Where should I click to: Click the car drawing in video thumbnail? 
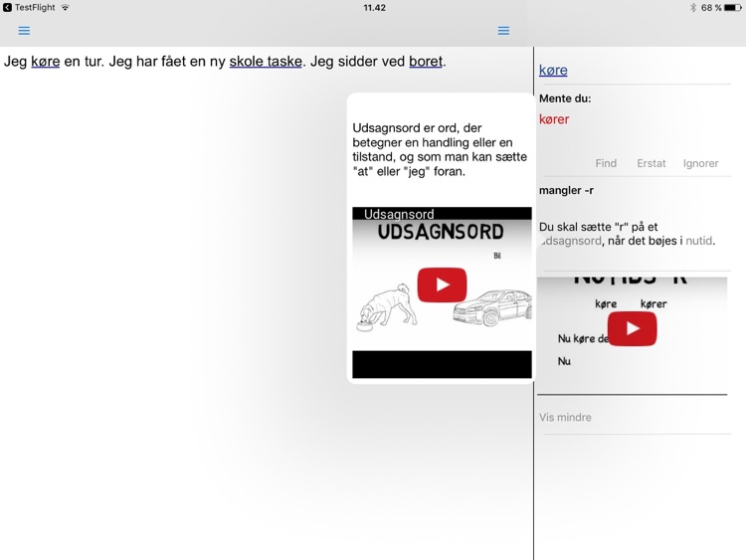[x=492, y=307]
